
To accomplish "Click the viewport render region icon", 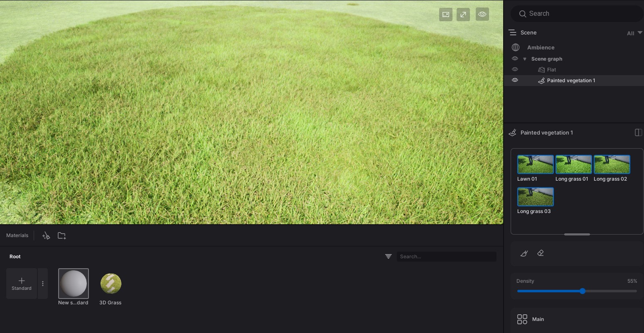I will (x=446, y=15).
